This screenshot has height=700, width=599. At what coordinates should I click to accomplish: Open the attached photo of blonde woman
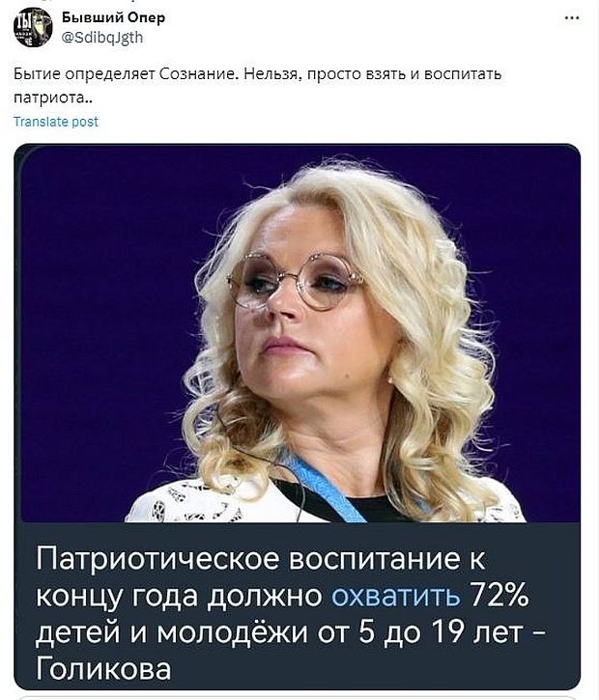pos(297,332)
